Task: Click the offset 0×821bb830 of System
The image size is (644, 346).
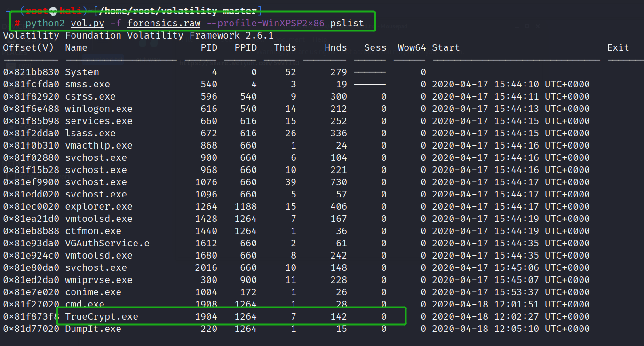Action: [x=31, y=72]
